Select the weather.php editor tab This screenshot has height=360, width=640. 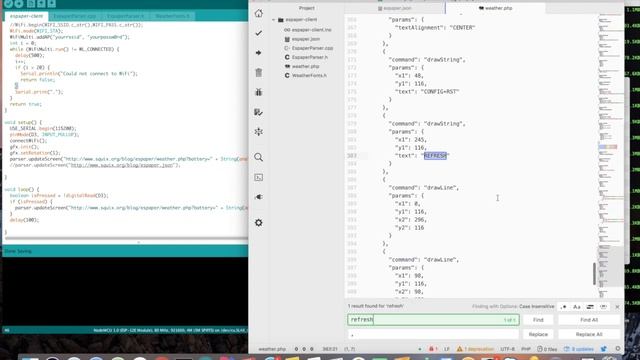tap(495, 8)
